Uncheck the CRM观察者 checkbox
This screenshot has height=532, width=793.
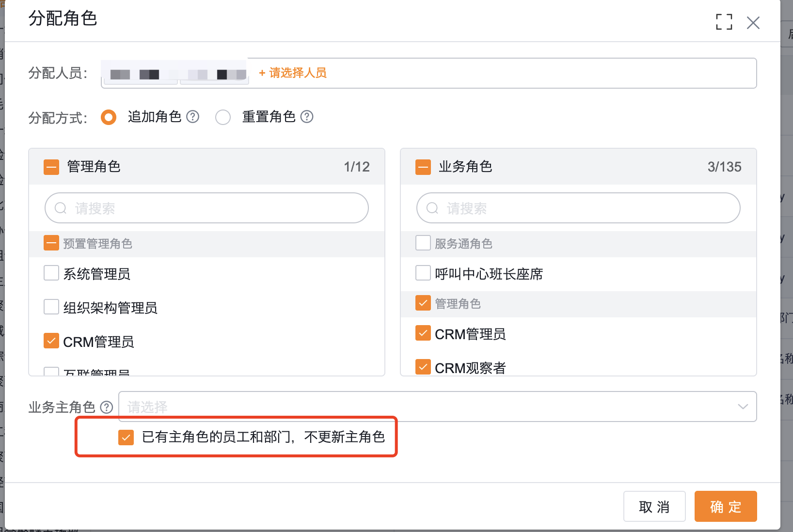(423, 367)
